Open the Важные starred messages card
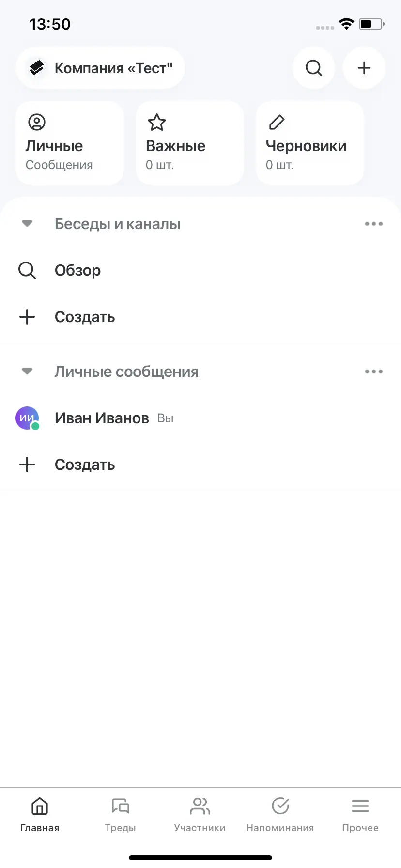The height and width of the screenshot is (868, 401). click(x=189, y=143)
